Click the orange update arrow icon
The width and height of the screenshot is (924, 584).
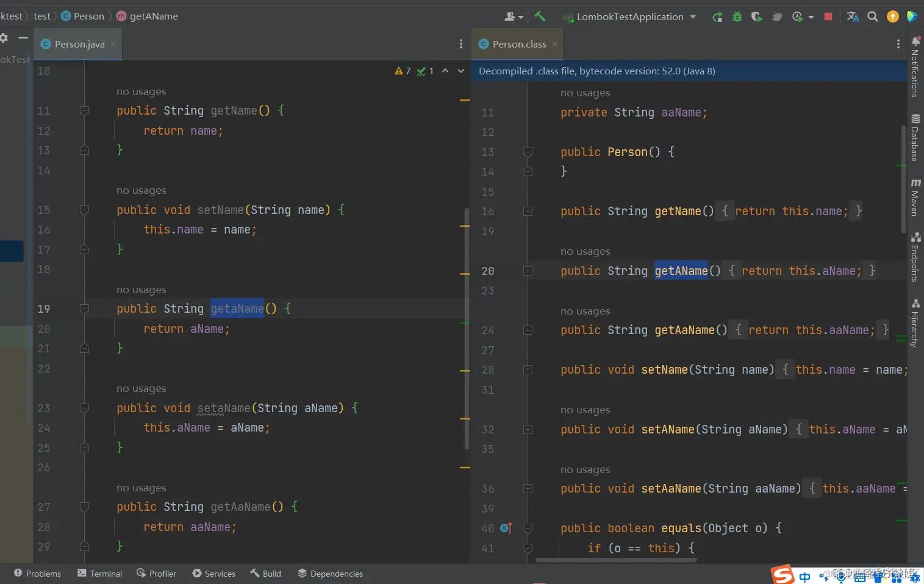[x=893, y=16]
